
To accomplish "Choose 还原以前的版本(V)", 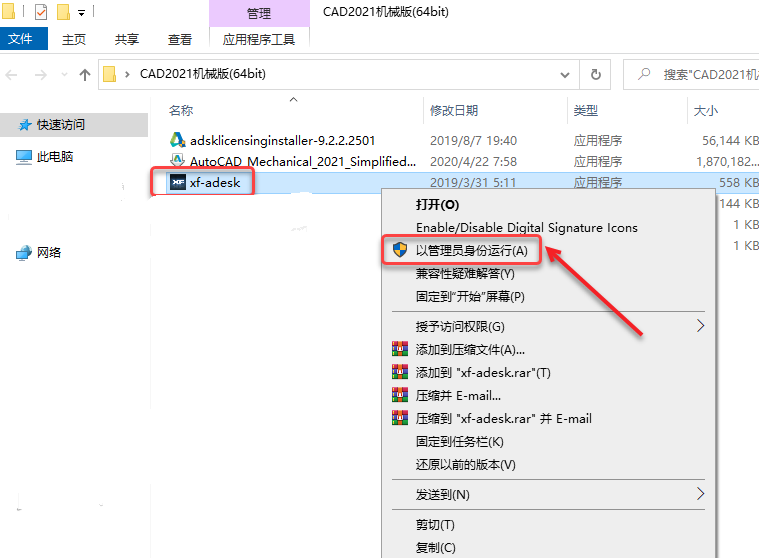I will (x=466, y=465).
